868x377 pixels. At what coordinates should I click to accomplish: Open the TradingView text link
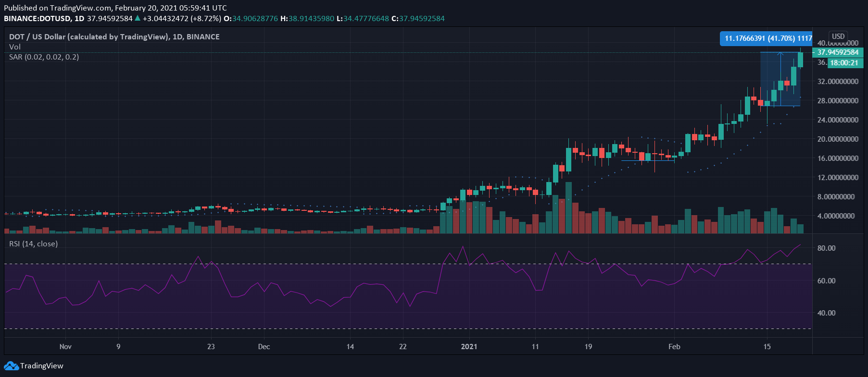coord(42,366)
